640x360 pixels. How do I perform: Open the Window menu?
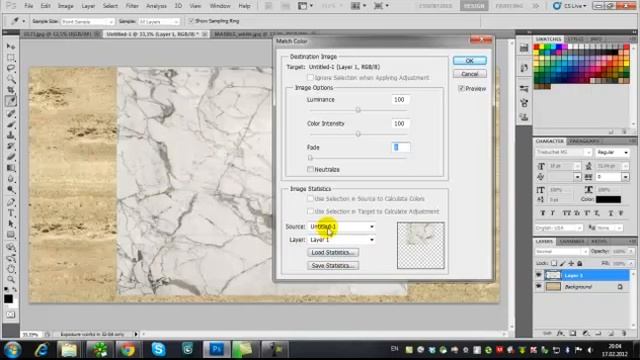(x=220, y=6)
